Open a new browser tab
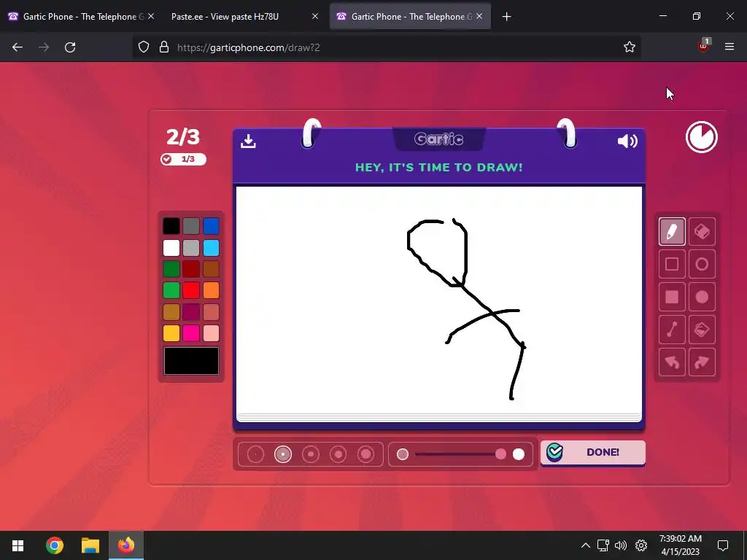Viewport: 747px width, 560px height. (506, 17)
